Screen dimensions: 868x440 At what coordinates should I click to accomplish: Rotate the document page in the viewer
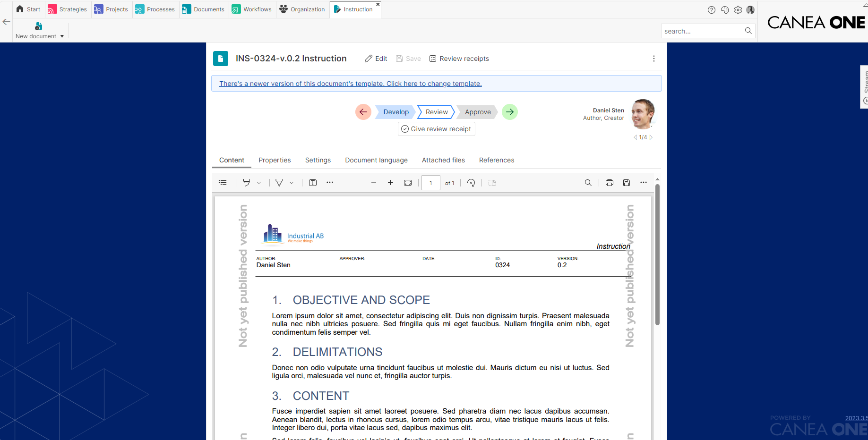[x=471, y=183]
